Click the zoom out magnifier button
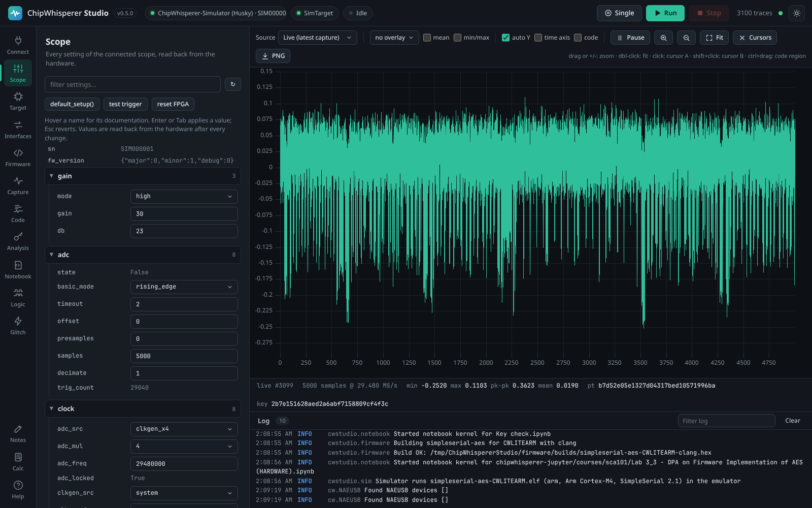Image resolution: width=812 pixels, height=508 pixels. click(x=686, y=38)
